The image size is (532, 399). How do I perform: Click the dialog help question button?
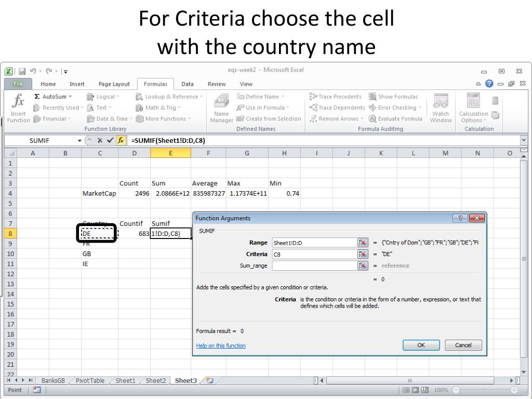(x=460, y=218)
